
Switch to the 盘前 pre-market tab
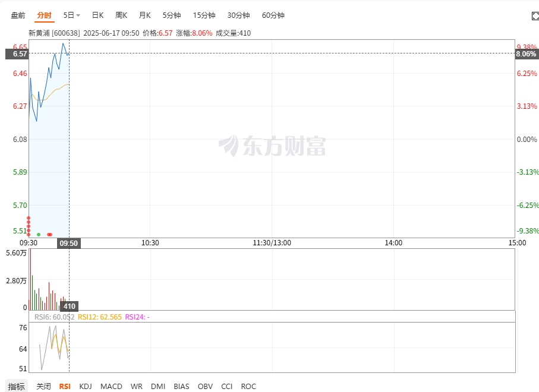click(x=18, y=15)
